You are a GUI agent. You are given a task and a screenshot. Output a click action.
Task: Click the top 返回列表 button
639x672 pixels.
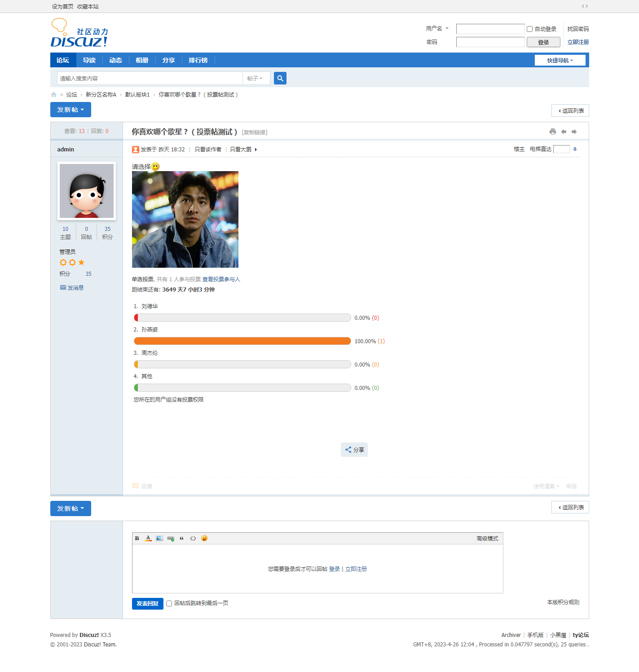570,111
